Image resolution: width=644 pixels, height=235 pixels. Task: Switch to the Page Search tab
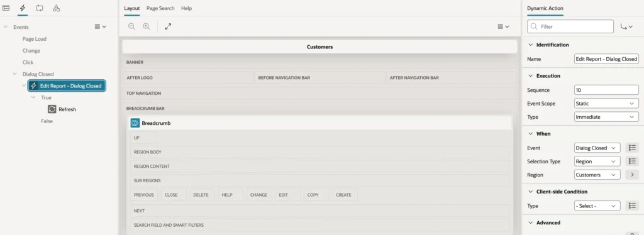coord(160,8)
